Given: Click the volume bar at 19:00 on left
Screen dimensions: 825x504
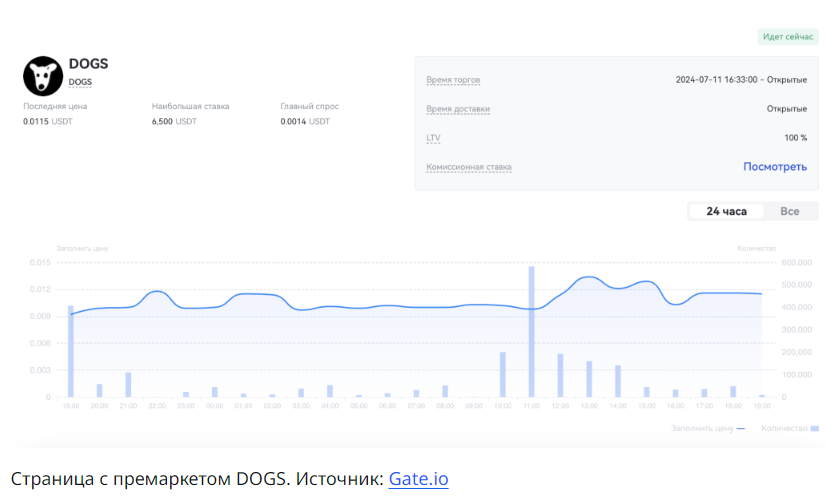Looking at the screenshot, I should pos(71,351).
